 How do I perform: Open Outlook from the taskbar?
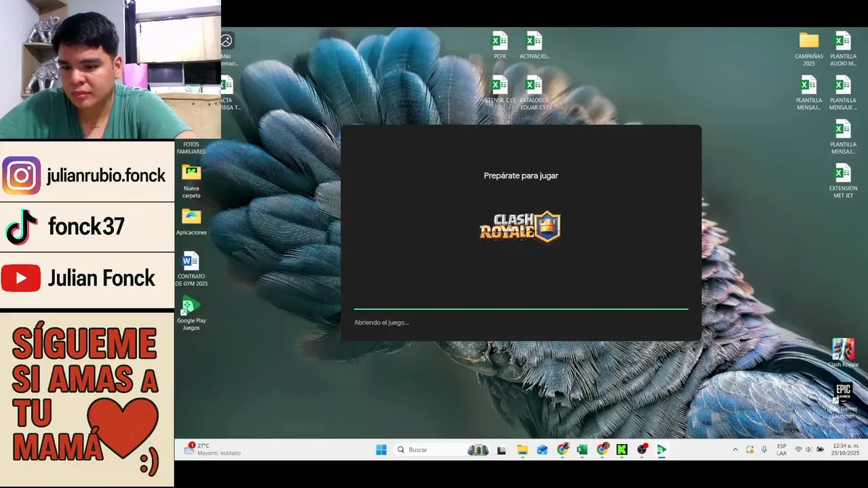point(542,449)
